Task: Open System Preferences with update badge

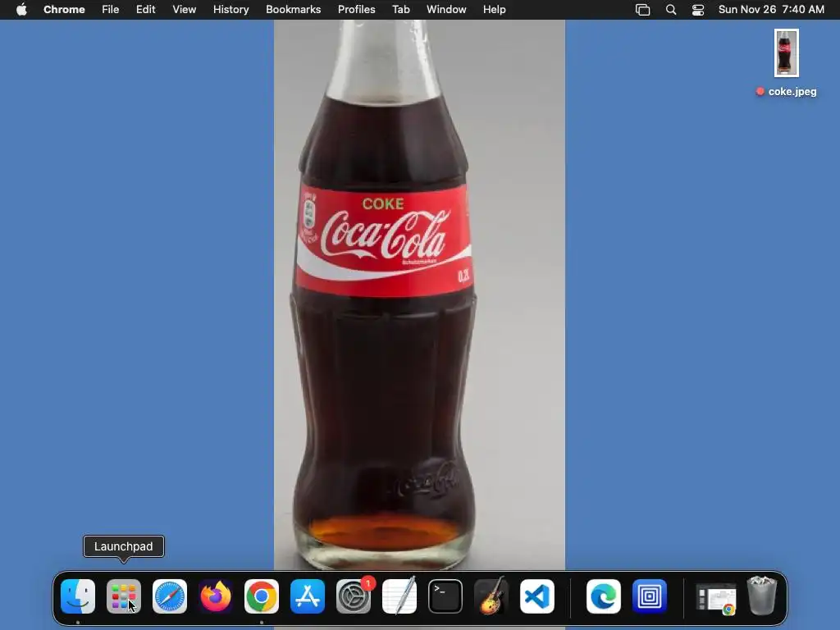Action: pyautogui.click(x=354, y=596)
